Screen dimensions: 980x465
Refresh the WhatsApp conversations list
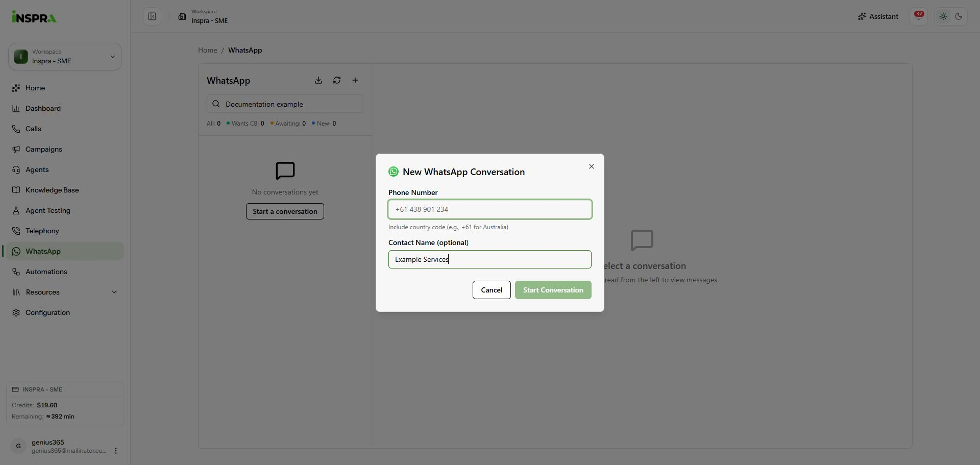coord(337,80)
